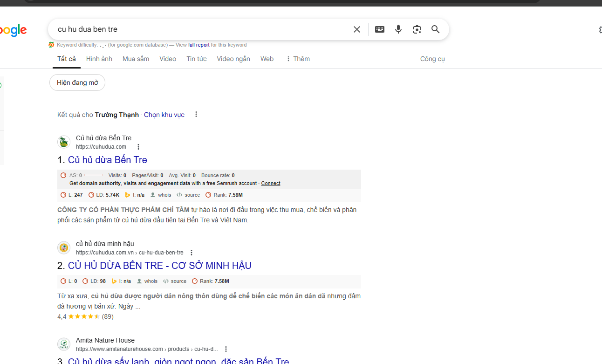Open more options for Amita Nature House result
This screenshot has height=364, width=602.
tap(226, 349)
